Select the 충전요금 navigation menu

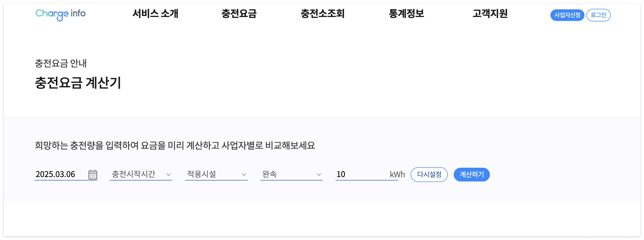point(239,14)
